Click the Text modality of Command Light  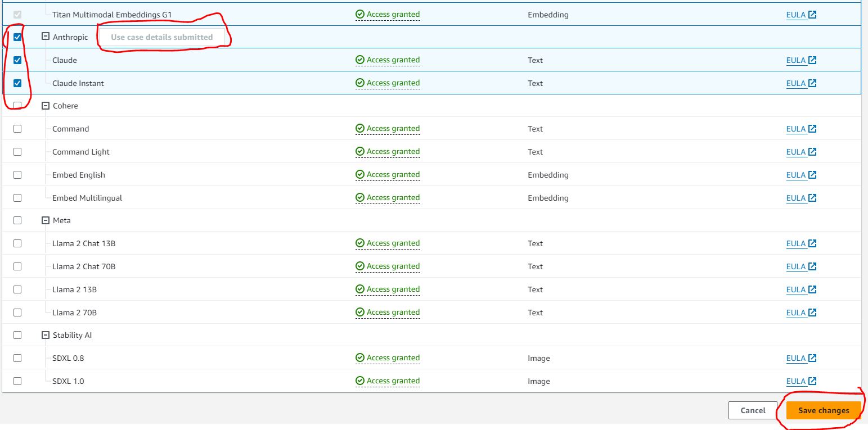[535, 152]
